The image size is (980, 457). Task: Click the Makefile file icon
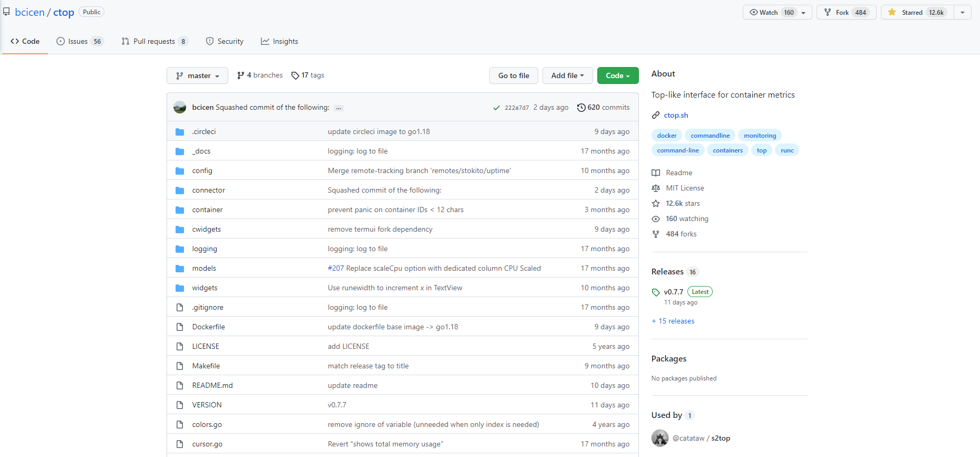pos(180,366)
